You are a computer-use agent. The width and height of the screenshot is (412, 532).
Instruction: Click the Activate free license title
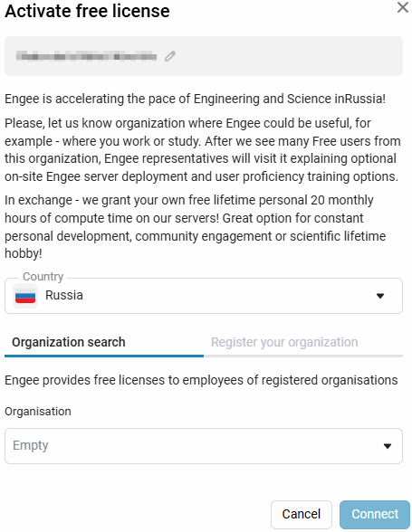pos(87,11)
